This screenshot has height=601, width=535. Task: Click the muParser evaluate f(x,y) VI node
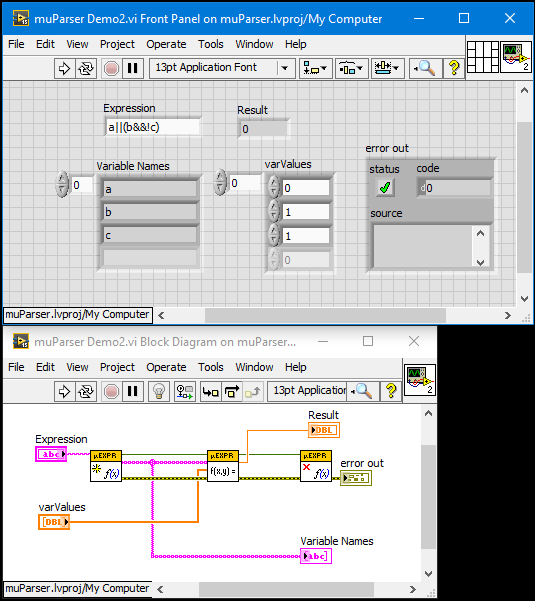[223, 466]
